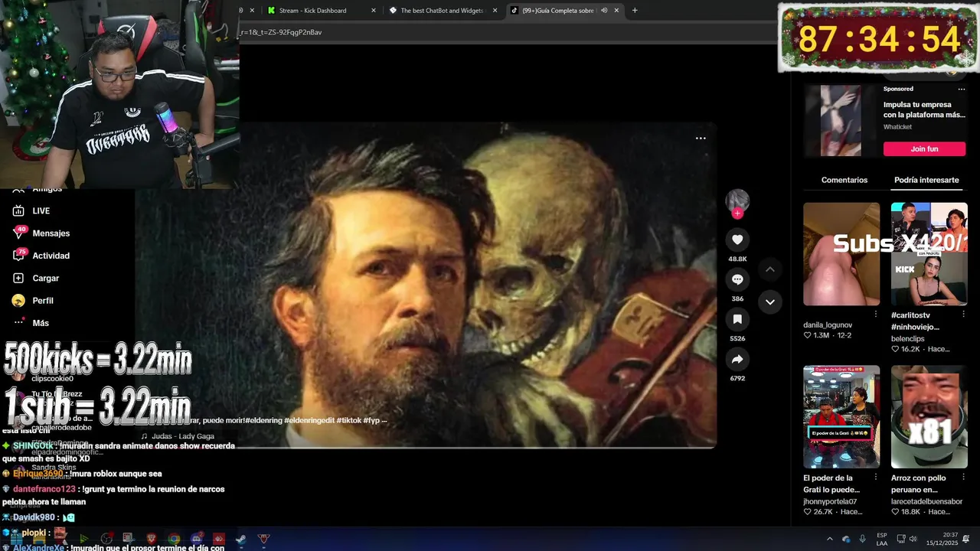
Task: Open three-dot menu on Sponsored ad
Action: click(x=962, y=89)
